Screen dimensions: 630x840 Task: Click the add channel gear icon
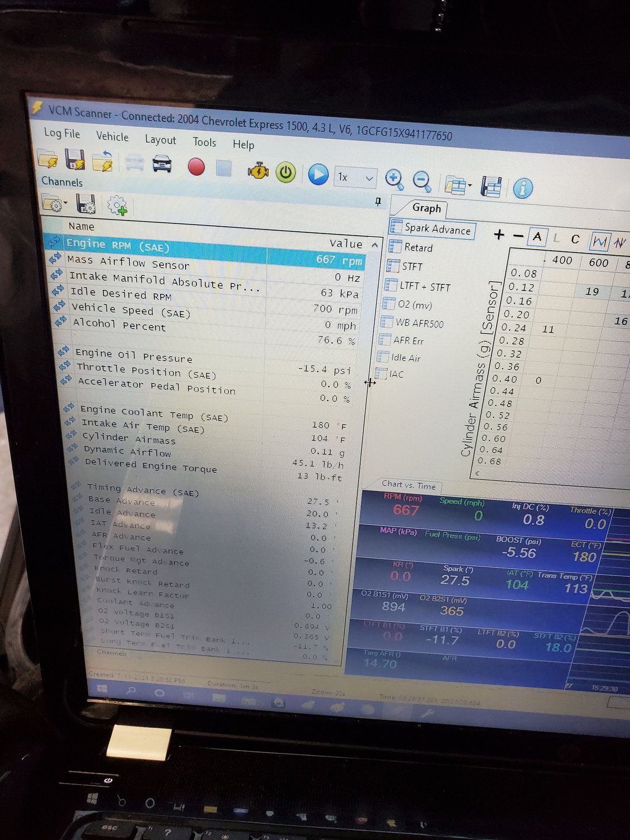(118, 206)
